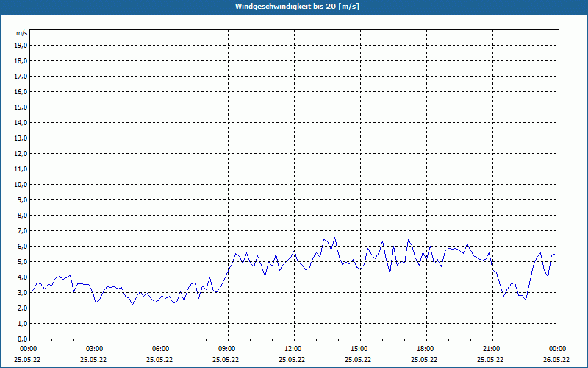Click the 17,0 y-axis label

click(x=21, y=77)
